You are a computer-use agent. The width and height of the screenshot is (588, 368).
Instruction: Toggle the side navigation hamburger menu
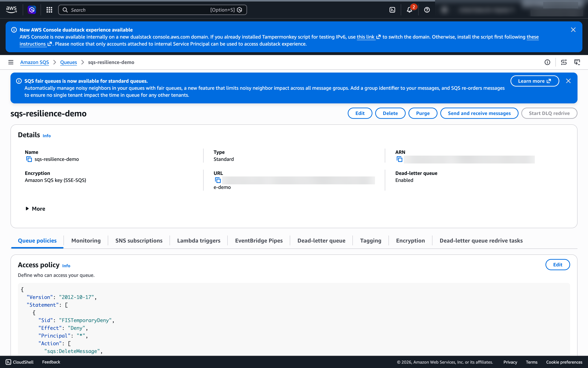pos(11,62)
